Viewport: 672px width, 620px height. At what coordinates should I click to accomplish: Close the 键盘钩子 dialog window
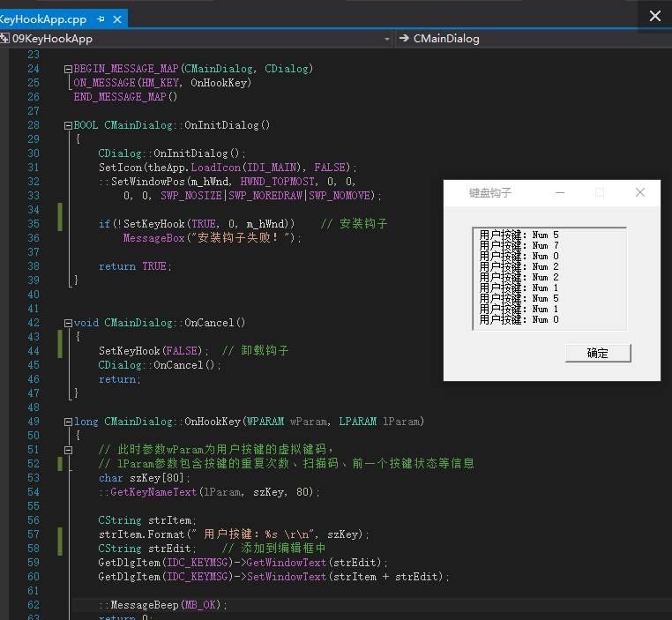640,192
